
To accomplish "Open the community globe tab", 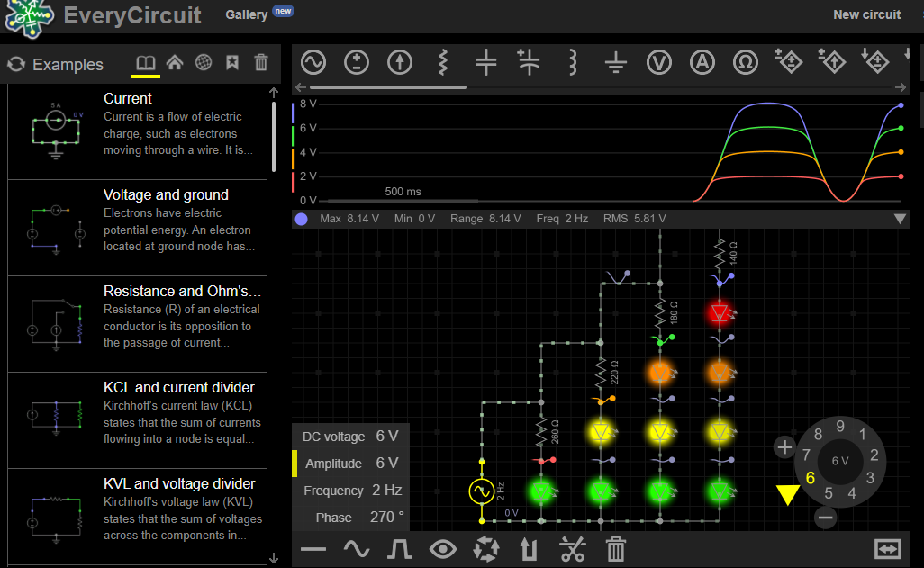I will coord(204,62).
